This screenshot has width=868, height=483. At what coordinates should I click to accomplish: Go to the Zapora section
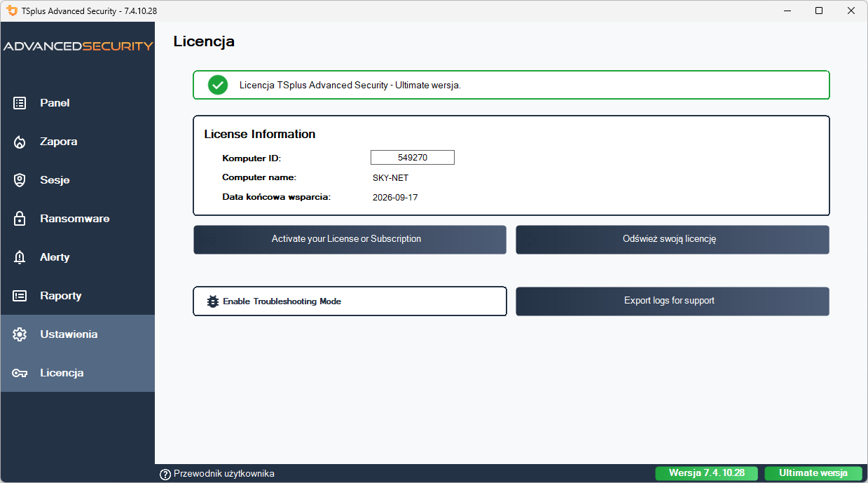pos(78,142)
